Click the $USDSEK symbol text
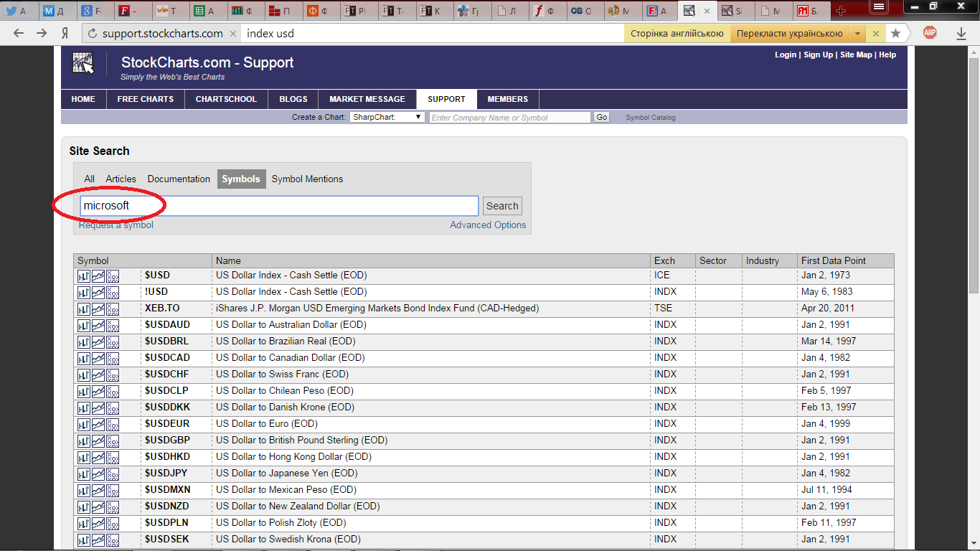 (167, 540)
